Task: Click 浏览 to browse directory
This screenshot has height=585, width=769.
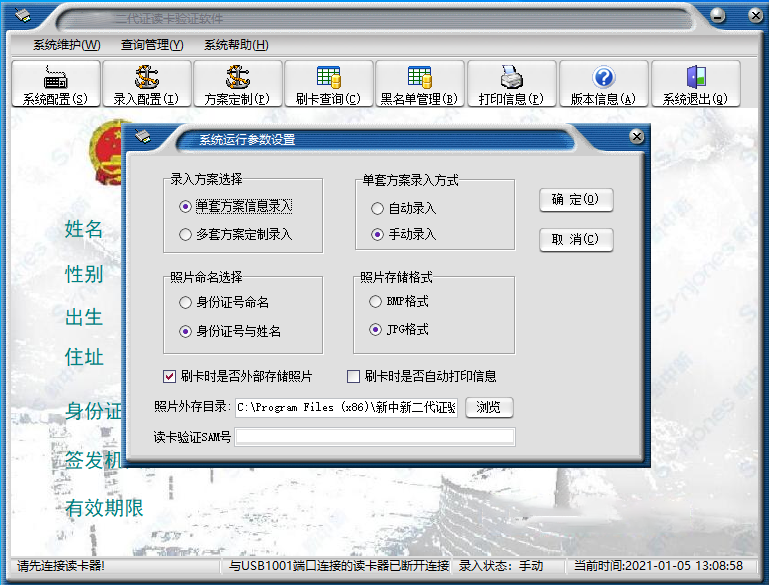Action: coord(488,407)
